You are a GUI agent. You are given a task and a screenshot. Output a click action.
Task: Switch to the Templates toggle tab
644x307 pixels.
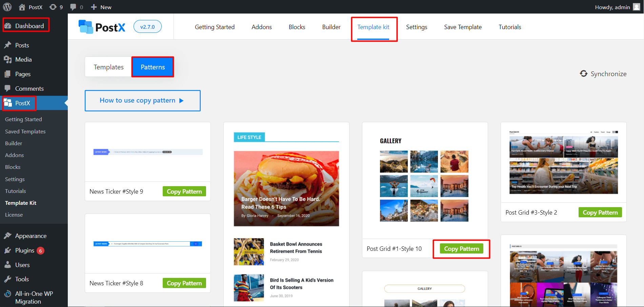click(x=108, y=67)
